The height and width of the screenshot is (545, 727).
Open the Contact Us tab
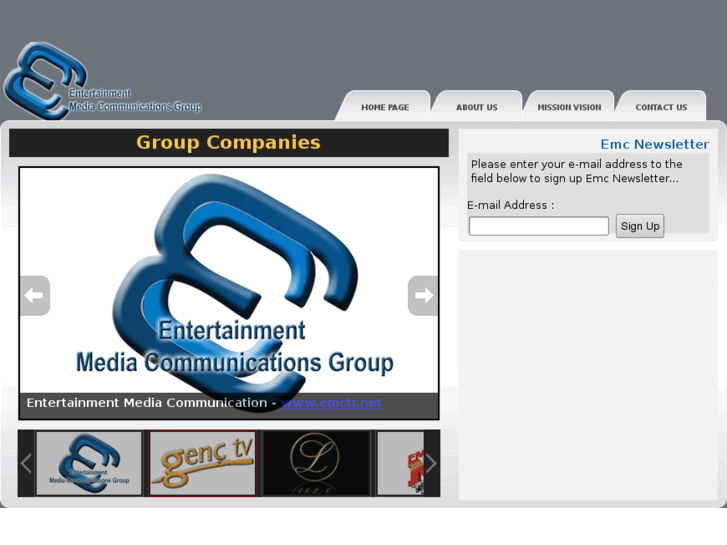(661, 107)
